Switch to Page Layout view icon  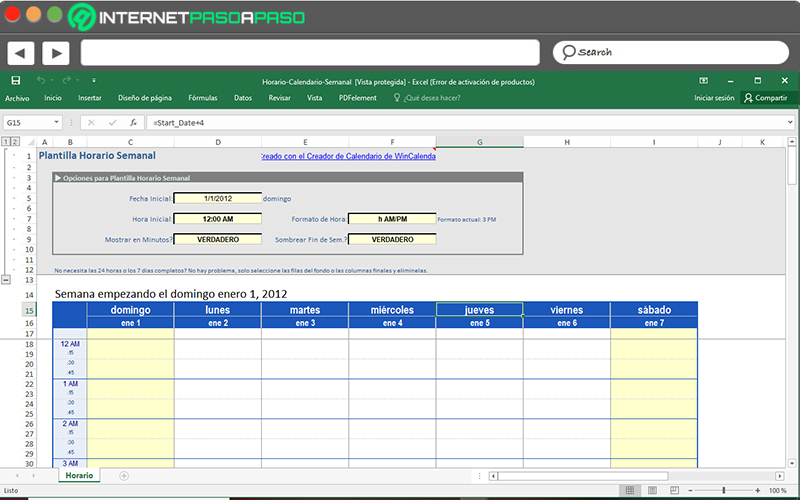[652, 490]
